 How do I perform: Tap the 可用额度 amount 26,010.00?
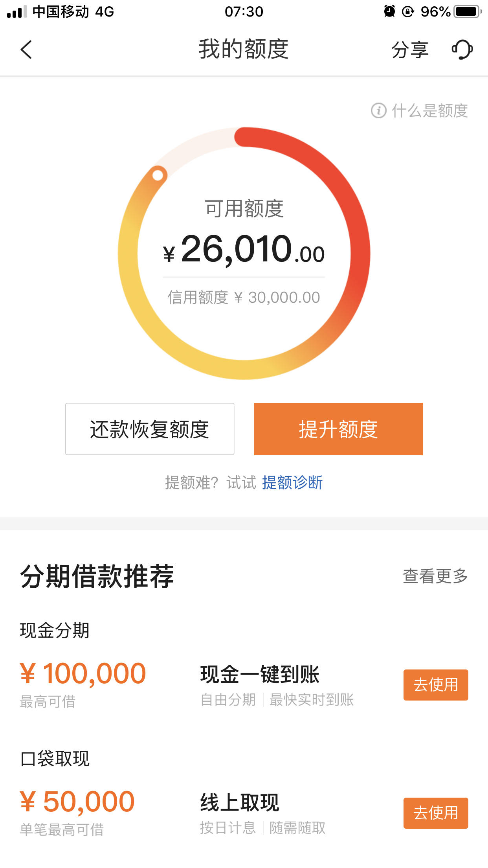[x=244, y=250]
